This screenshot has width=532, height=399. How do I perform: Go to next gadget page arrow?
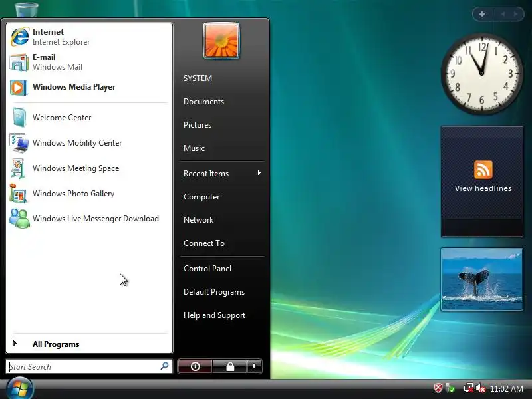click(516, 14)
